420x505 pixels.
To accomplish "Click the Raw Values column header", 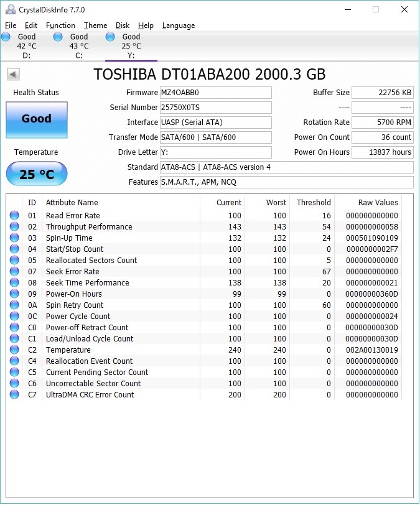I will click(368, 202).
